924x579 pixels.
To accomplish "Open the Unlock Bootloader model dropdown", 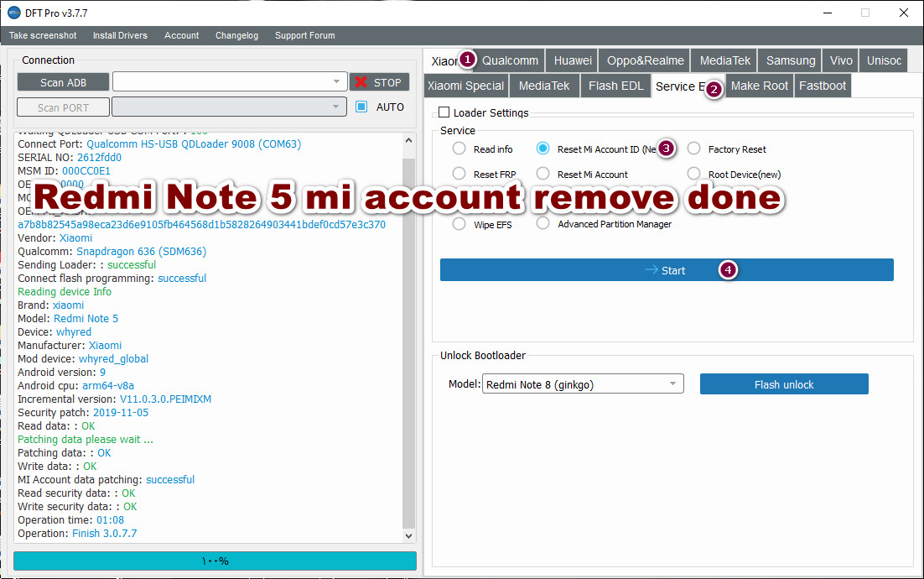I will click(583, 383).
